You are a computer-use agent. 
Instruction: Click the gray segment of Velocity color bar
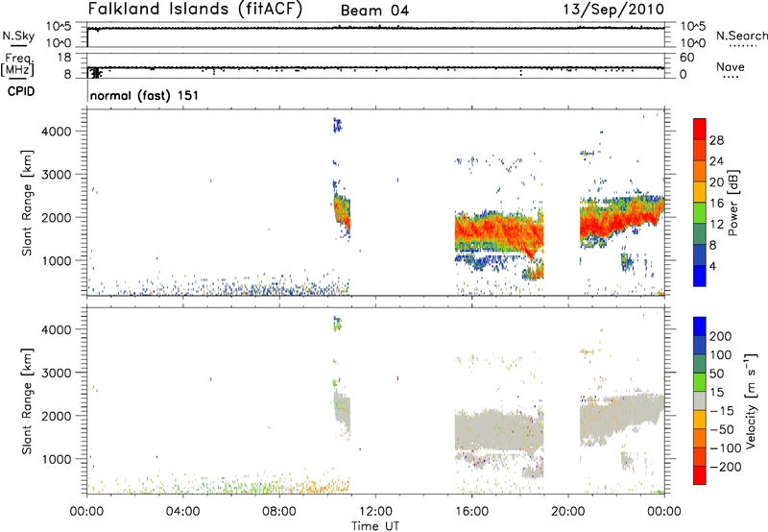[x=700, y=401]
